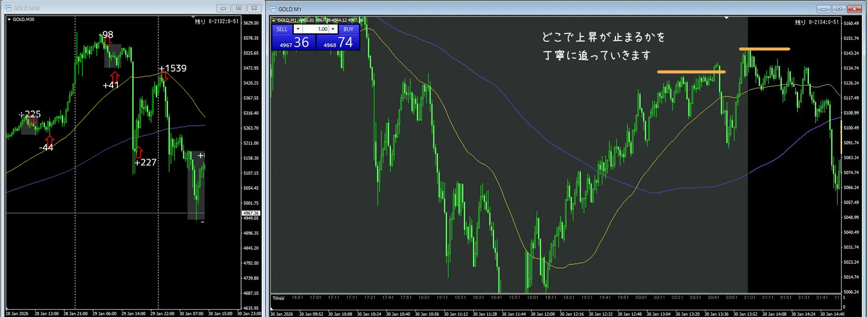Click the 残り 0-2134:0-51 label in GOLD,M1
Screen dimensions: 868x317
(817, 22)
